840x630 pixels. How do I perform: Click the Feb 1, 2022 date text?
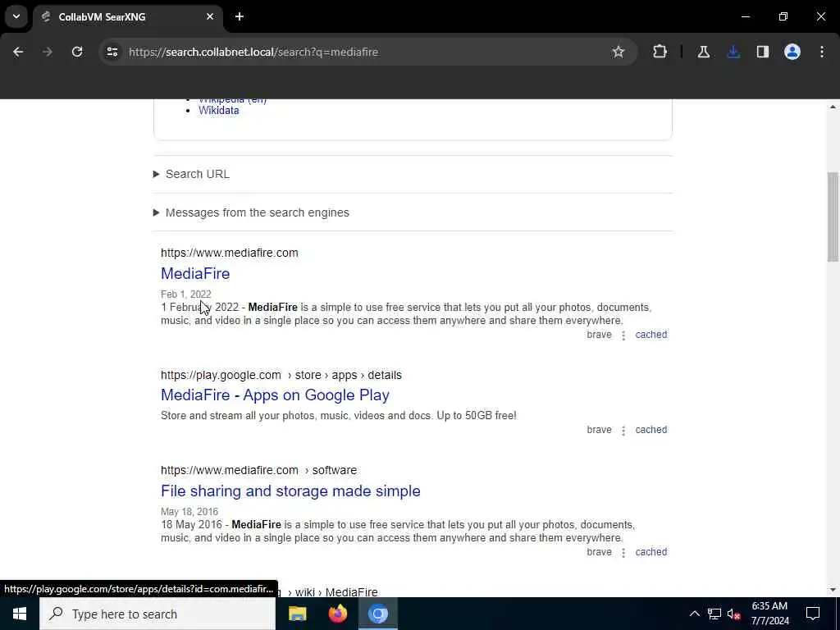186,294
